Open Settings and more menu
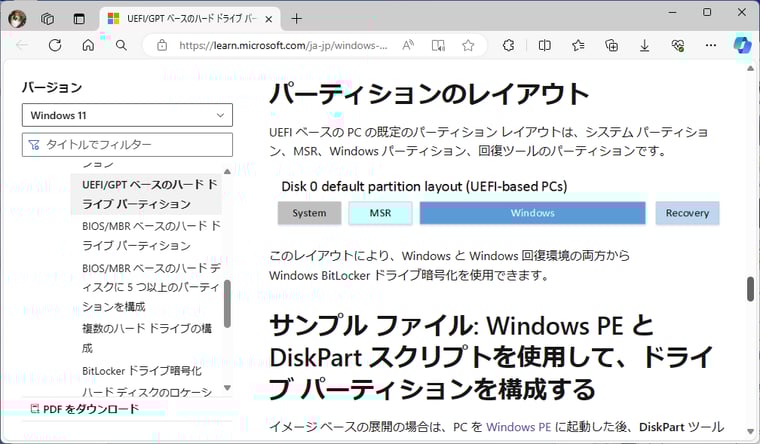This screenshot has height=444, width=760. (711, 46)
